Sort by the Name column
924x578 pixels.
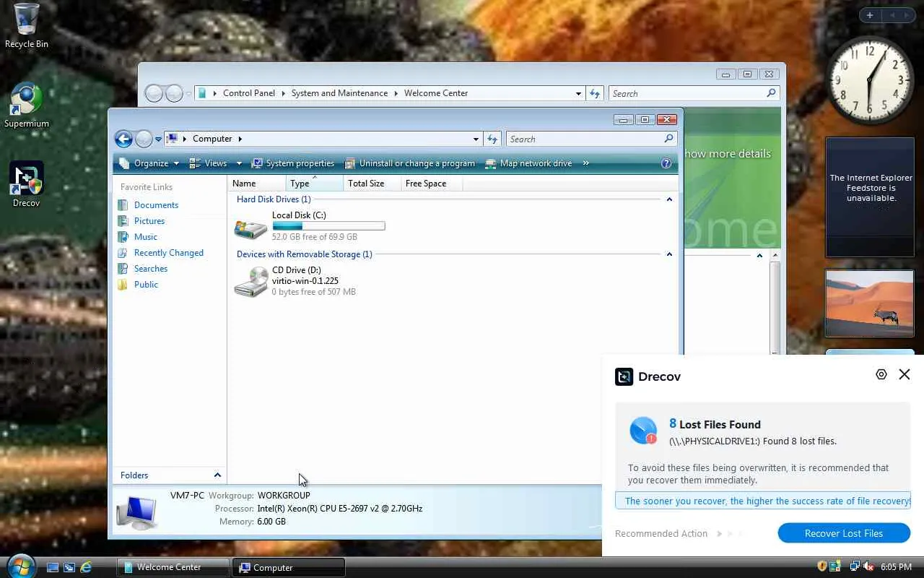257,184
